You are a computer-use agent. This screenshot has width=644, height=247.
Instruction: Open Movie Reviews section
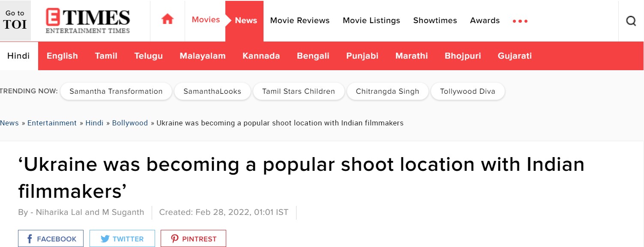tap(300, 21)
